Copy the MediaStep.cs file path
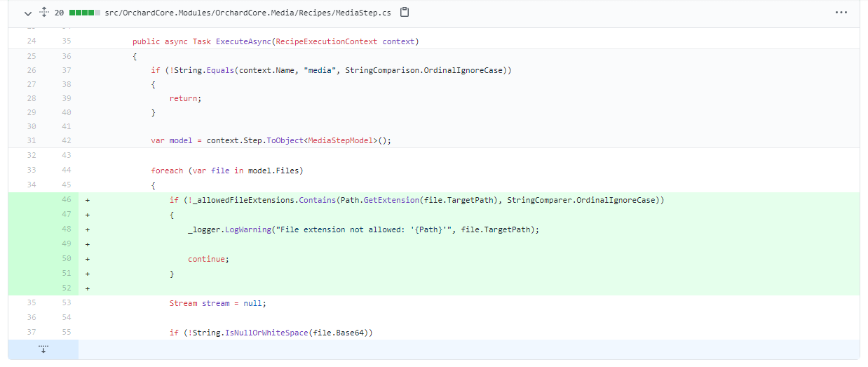Image resolution: width=868 pixels, height=367 pixels. point(405,13)
